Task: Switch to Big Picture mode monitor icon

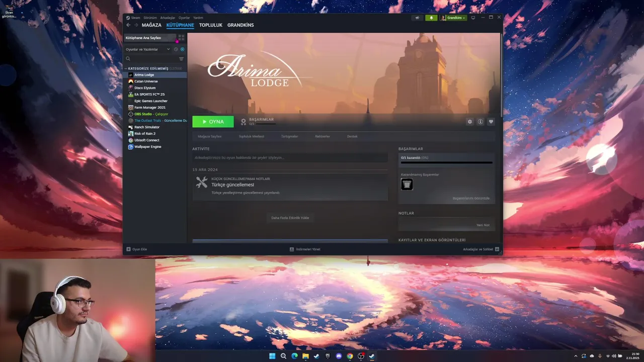Action: (473, 18)
